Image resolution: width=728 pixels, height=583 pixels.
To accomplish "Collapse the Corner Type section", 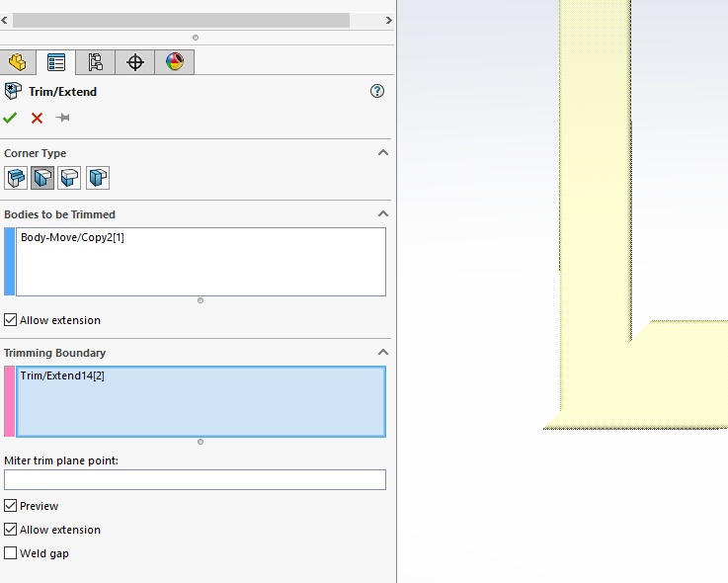I will click(383, 152).
